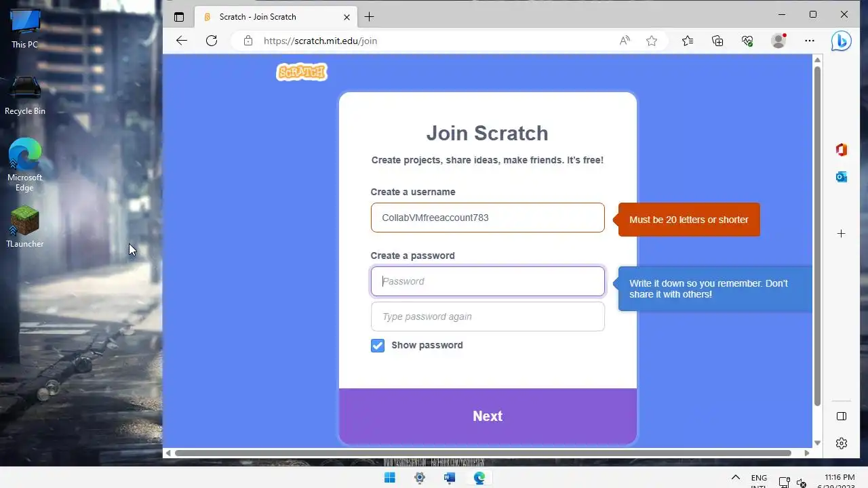Open the ENG language indicator

(x=759, y=481)
